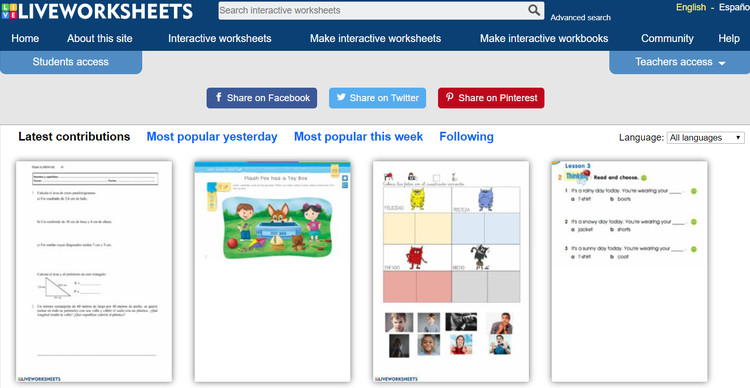Click the Liveworksheets logo
The image size is (750, 388).
point(97,11)
